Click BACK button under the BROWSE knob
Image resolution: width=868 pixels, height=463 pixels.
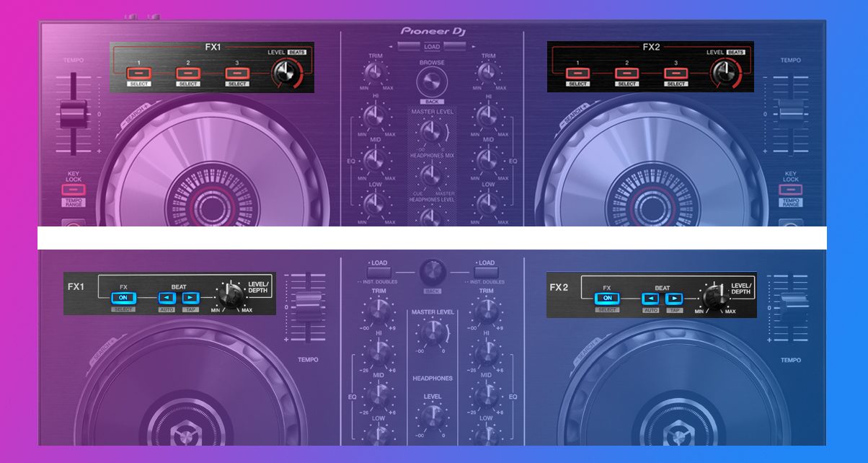[431, 102]
